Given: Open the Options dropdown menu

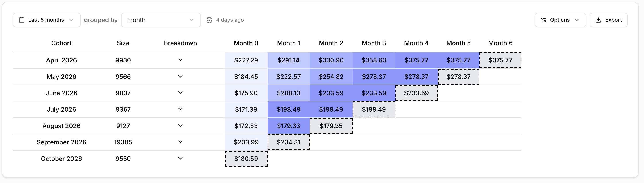Looking at the screenshot, I should coord(560,20).
